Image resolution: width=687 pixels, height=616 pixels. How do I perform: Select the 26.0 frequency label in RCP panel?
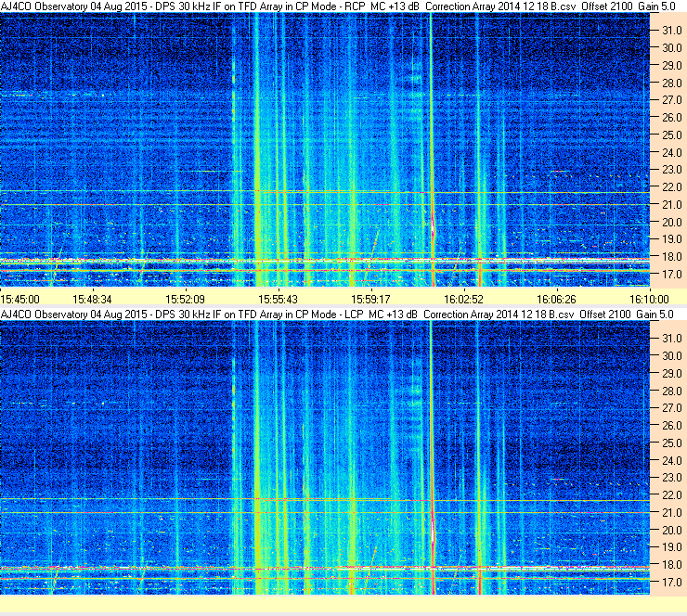(x=671, y=117)
